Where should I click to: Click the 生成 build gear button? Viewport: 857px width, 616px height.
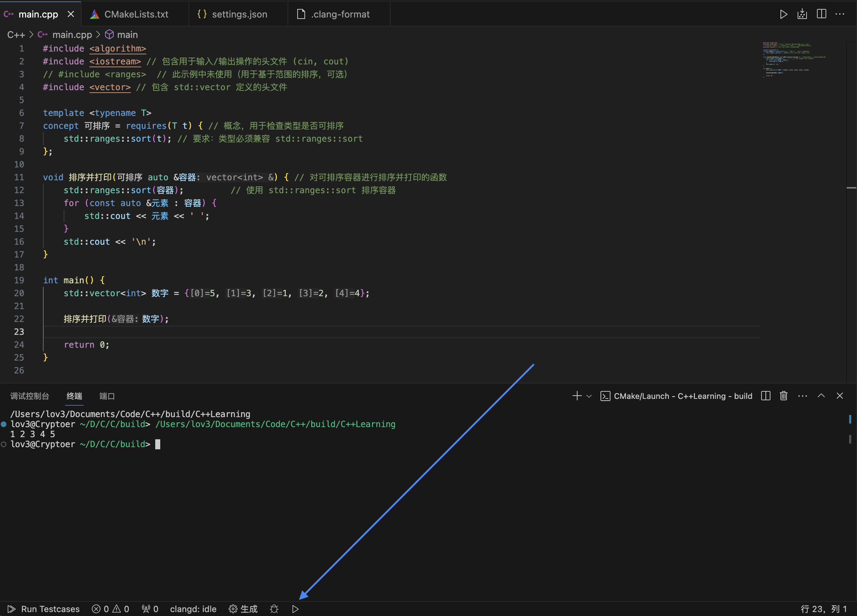coord(243,609)
